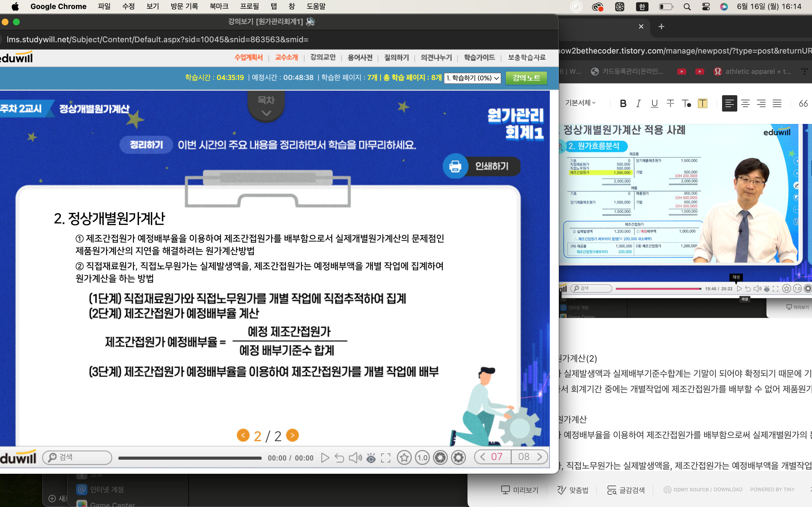This screenshot has width=812, height=507.
Task: Go to previous summary slide arrow
Action: tap(243, 435)
